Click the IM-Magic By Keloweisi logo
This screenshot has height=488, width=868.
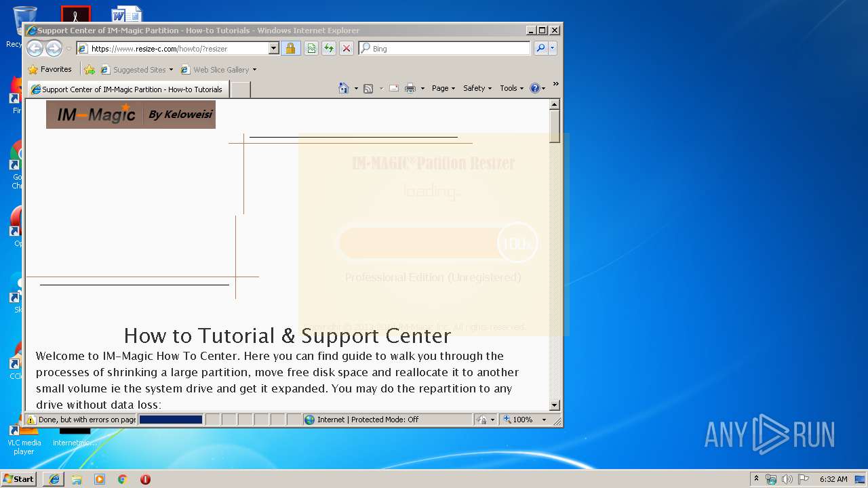tap(131, 115)
